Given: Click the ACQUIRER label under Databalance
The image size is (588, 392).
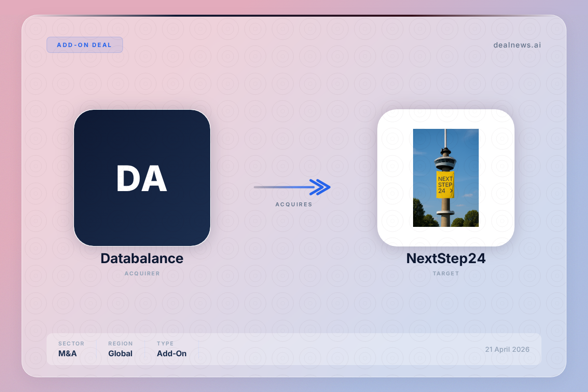Looking at the screenshot, I should [x=142, y=273].
